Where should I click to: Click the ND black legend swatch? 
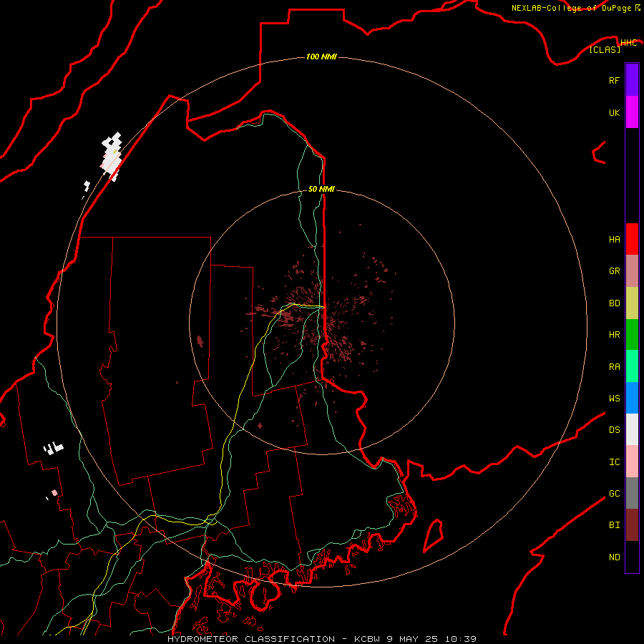[x=632, y=557]
